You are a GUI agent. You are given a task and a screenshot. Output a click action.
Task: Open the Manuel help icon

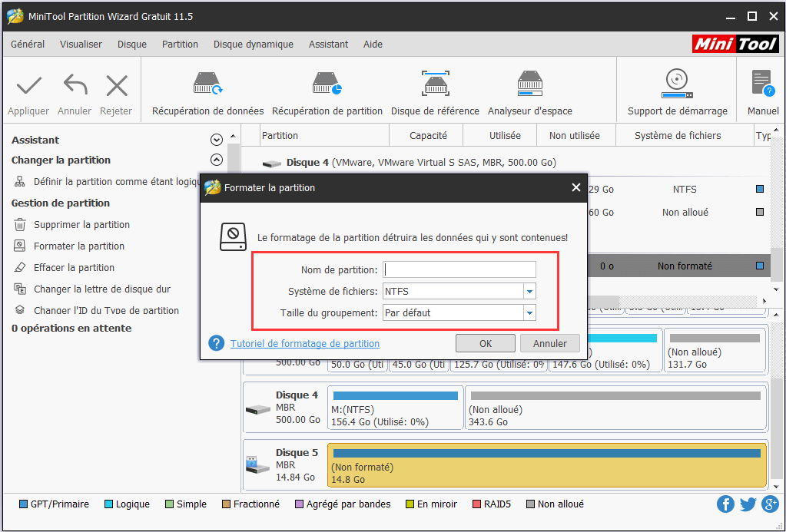[764, 83]
